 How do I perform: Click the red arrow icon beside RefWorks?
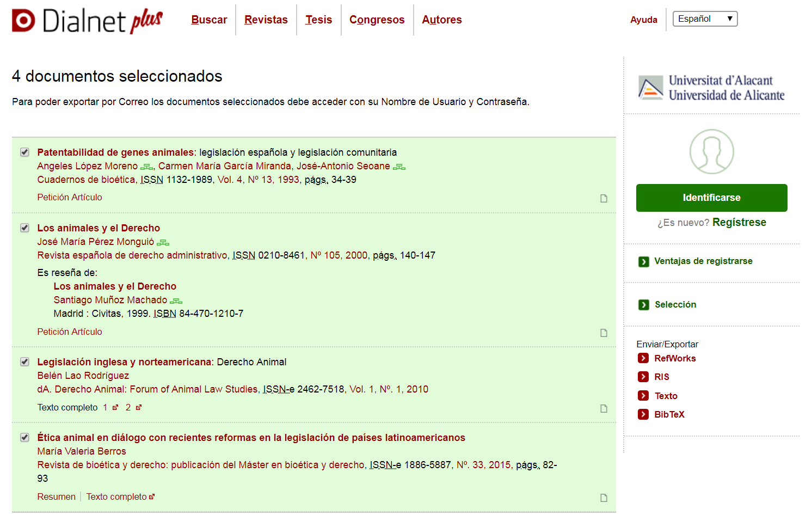(643, 358)
